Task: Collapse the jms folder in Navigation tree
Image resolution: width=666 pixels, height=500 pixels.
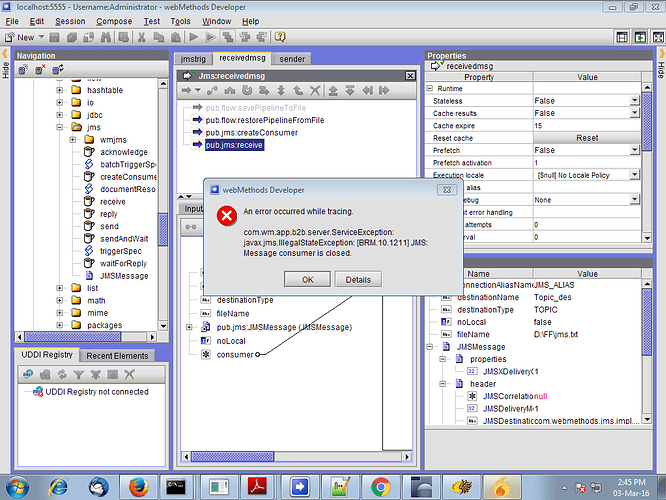Action: point(59,127)
